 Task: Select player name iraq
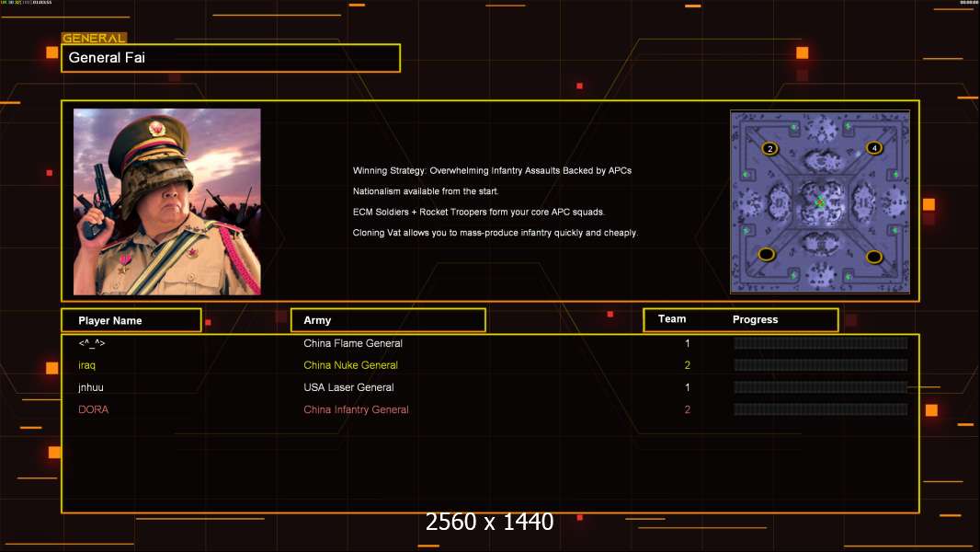[86, 365]
